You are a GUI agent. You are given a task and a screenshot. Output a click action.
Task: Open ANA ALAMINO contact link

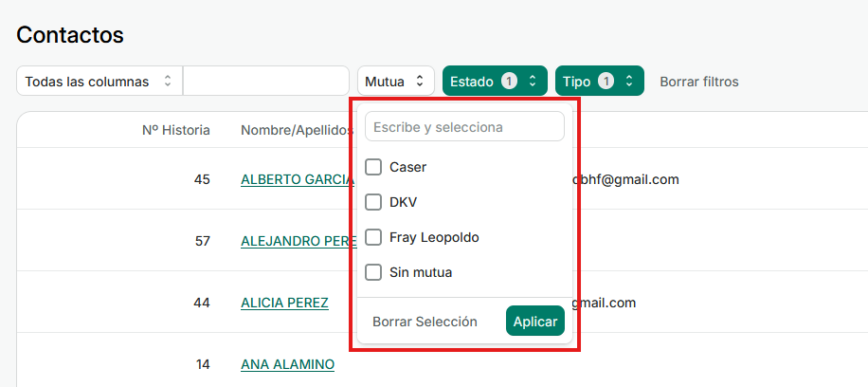287,364
